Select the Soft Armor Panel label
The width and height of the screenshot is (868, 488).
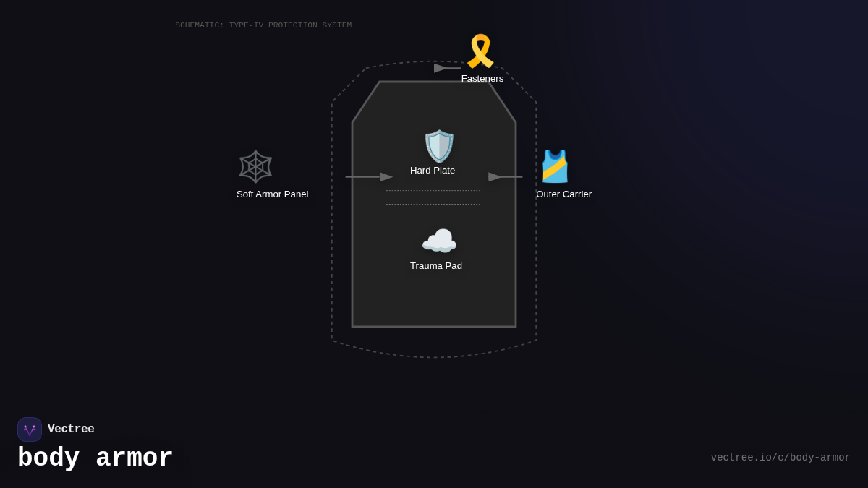(x=272, y=194)
